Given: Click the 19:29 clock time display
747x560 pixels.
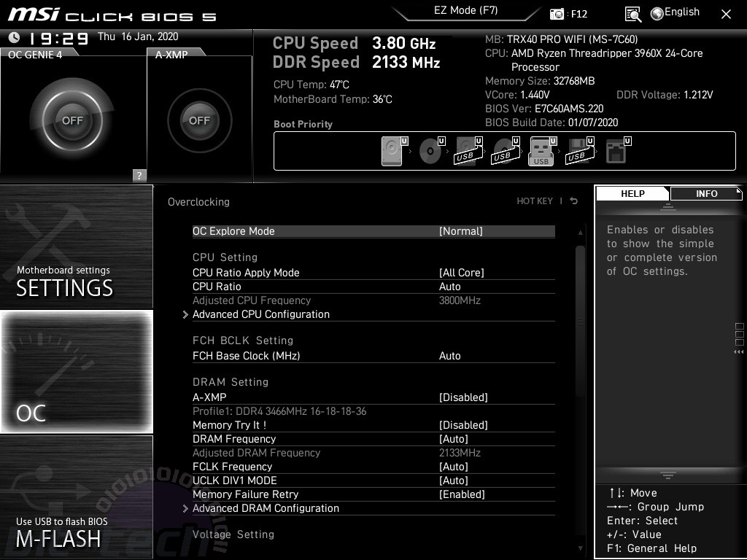Looking at the screenshot, I should pos(59,38).
